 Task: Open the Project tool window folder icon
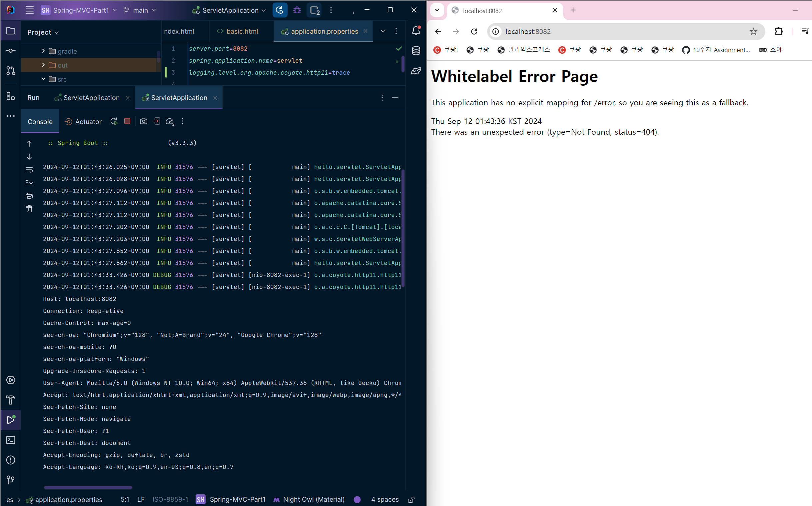point(11,31)
